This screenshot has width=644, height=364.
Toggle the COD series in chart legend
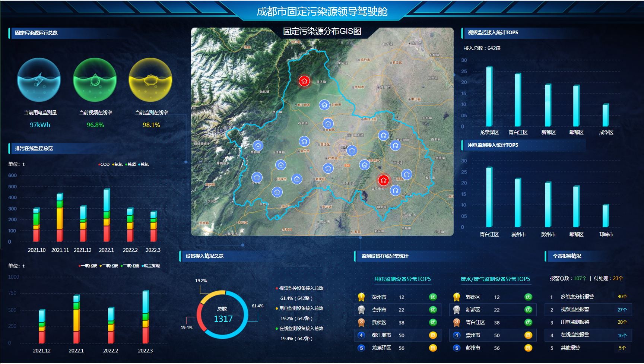pyautogui.click(x=104, y=164)
